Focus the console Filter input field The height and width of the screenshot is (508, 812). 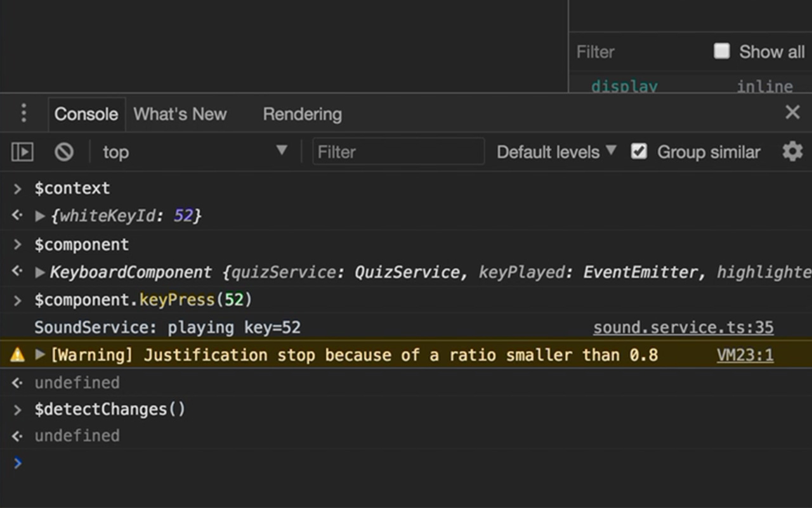(398, 152)
